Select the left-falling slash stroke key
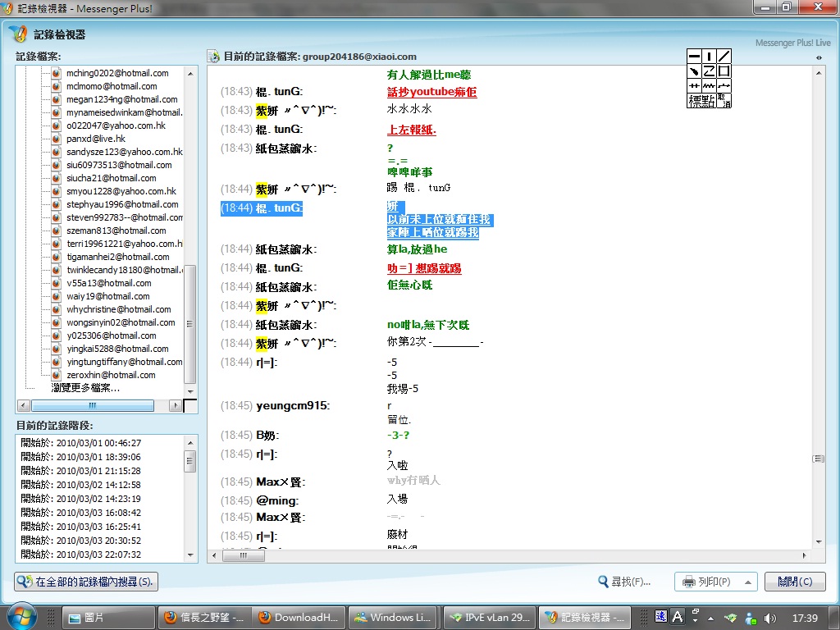This screenshot has width=840, height=630. pos(724,57)
